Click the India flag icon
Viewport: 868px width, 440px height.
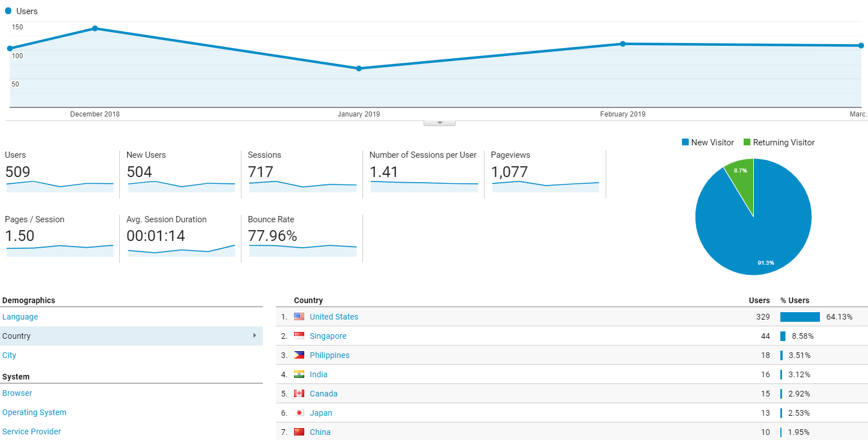point(299,374)
